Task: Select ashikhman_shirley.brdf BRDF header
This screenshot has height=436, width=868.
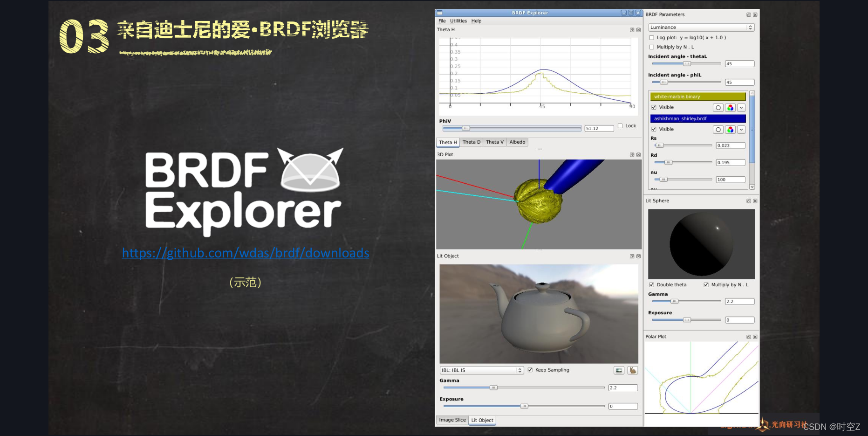Action: point(698,118)
